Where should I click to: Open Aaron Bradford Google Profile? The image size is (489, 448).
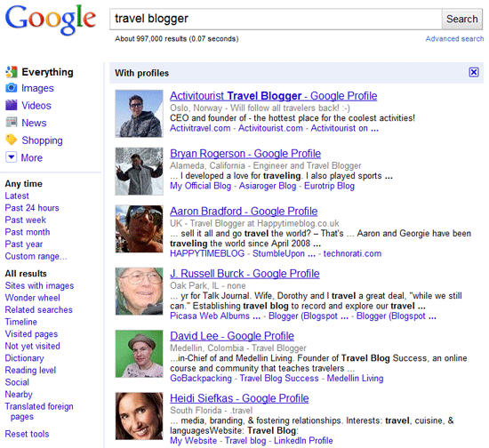244,212
